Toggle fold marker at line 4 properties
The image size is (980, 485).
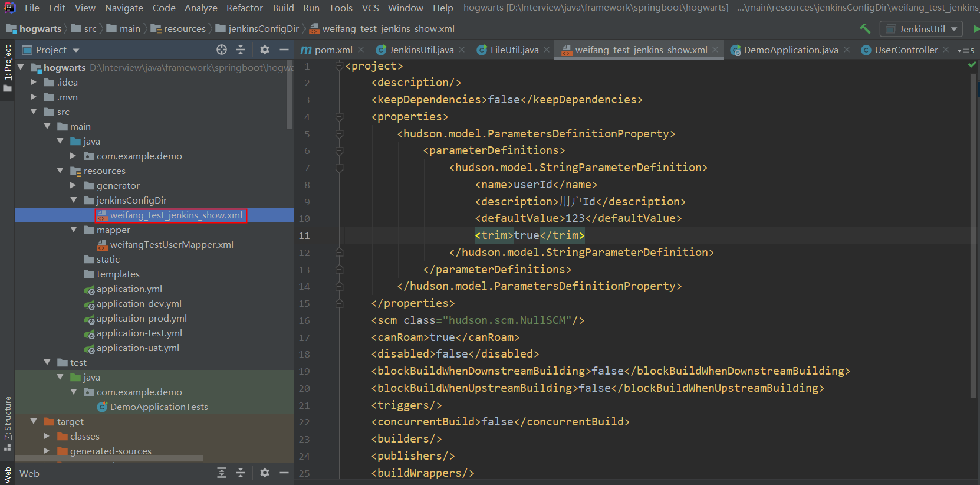click(339, 117)
